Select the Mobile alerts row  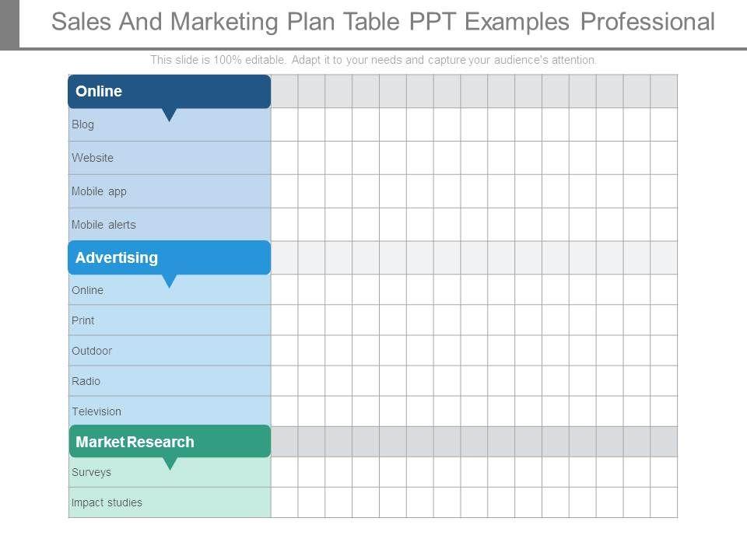click(x=103, y=225)
